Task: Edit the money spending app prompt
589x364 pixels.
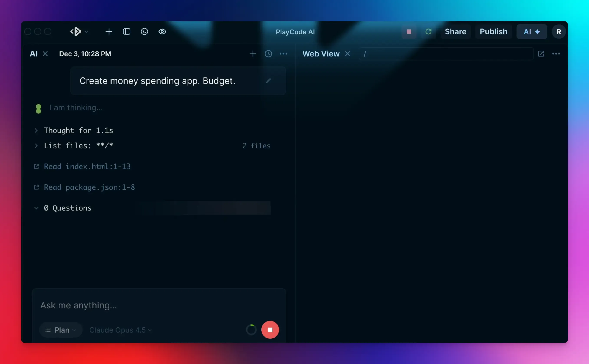Action: tap(268, 81)
